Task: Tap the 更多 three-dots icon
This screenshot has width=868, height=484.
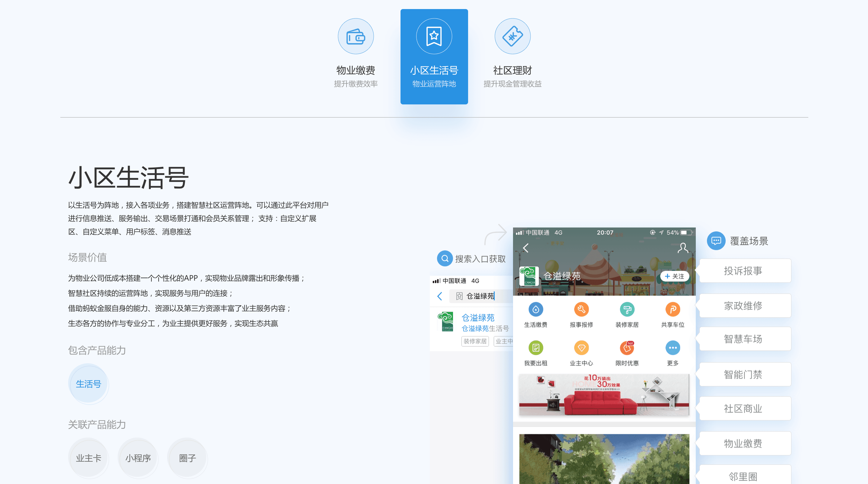Action: 673,348
